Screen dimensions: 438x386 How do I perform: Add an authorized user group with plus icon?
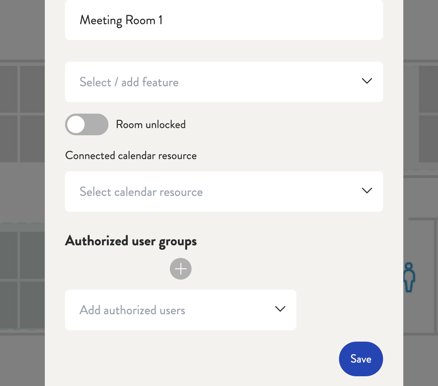point(181,269)
